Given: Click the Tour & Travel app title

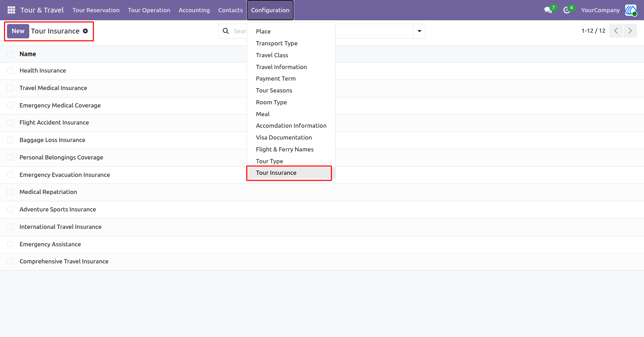Looking at the screenshot, I should click(42, 10).
